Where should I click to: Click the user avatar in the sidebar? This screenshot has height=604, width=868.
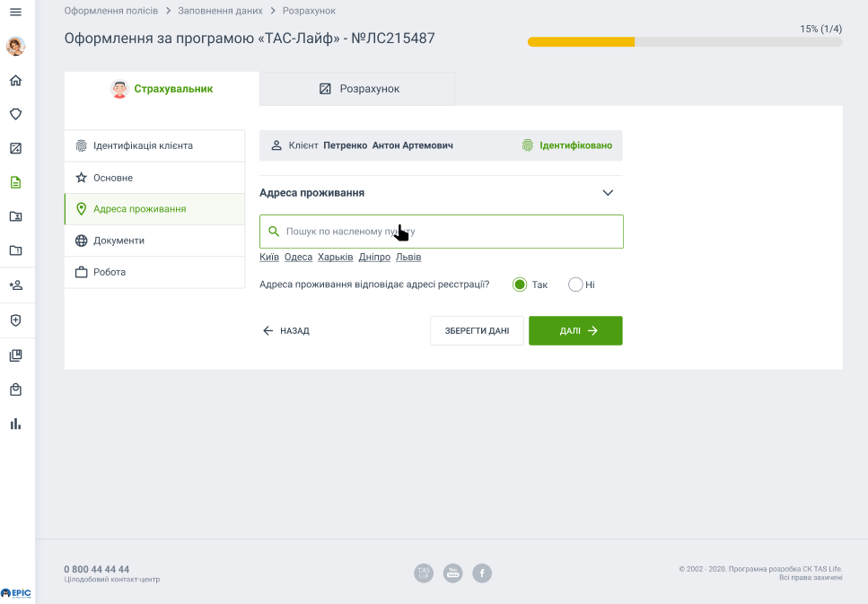(x=15, y=46)
